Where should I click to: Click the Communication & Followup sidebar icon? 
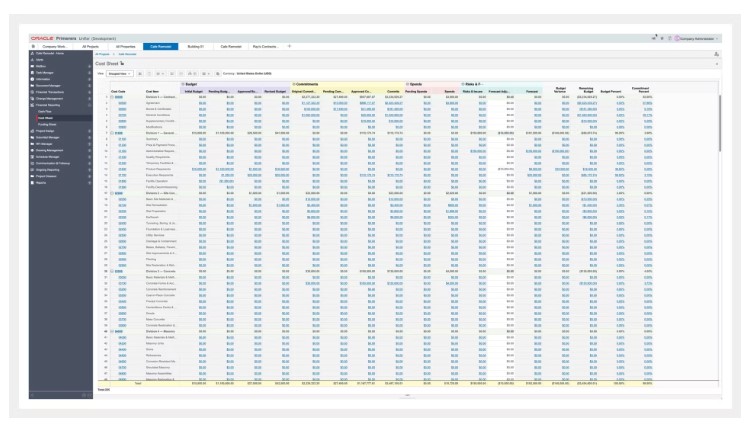tap(32, 163)
